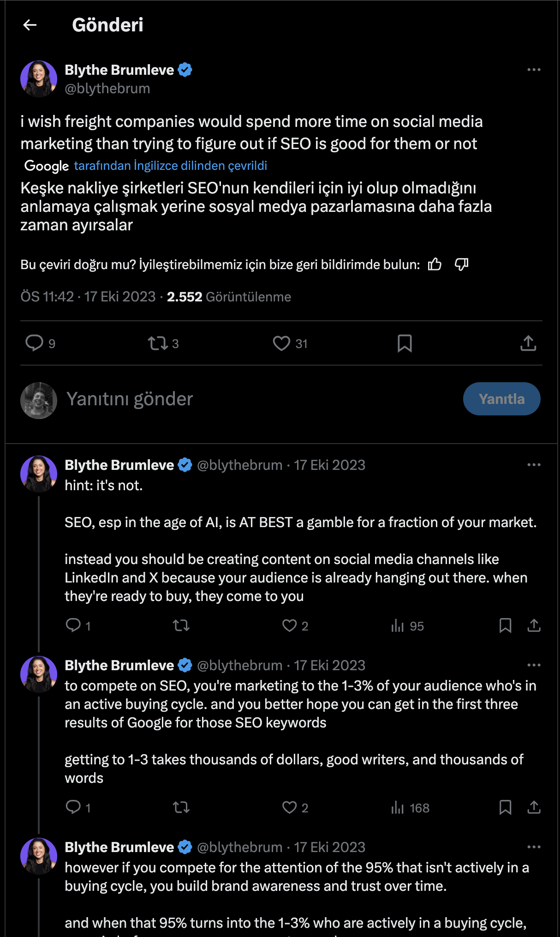Open more options on the 'hint: it's not' reply
This screenshot has width=560, height=937.
pyautogui.click(x=534, y=465)
